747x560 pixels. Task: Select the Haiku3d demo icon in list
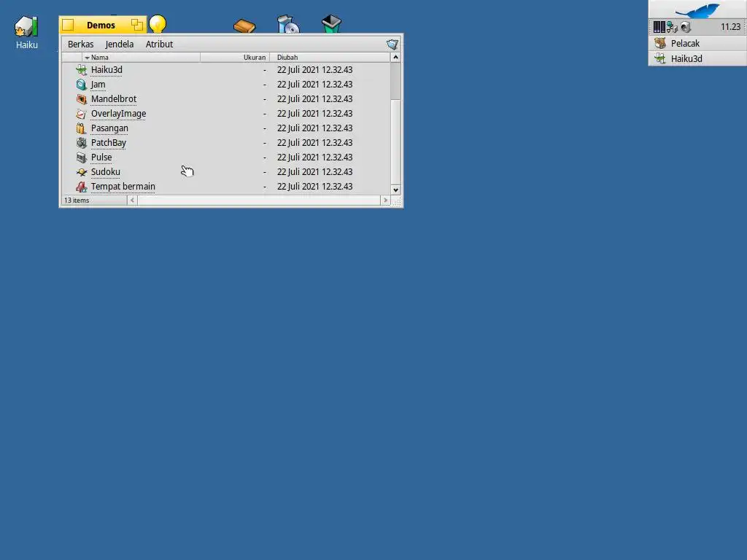point(82,70)
